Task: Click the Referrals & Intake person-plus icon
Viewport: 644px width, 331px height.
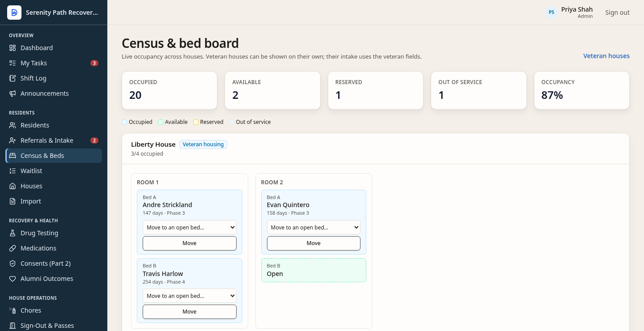Action: 13,140
